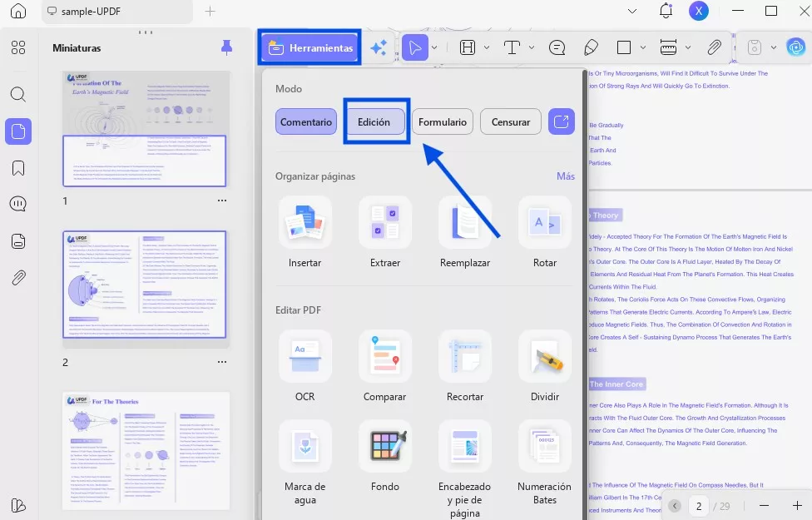The height and width of the screenshot is (520, 812).
Task: Expand the highlight tool dropdown arrow
Action: click(x=487, y=47)
